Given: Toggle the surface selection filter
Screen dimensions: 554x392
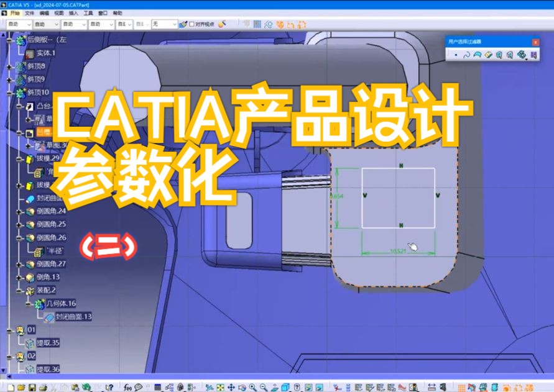Looking at the screenshot, I should point(477,55).
